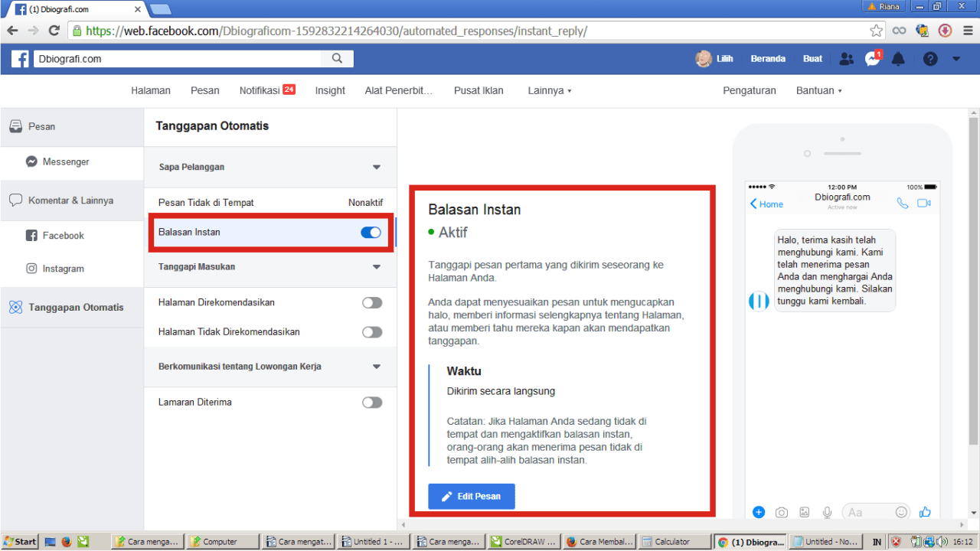Click the Facebook search input field

point(178,58)
